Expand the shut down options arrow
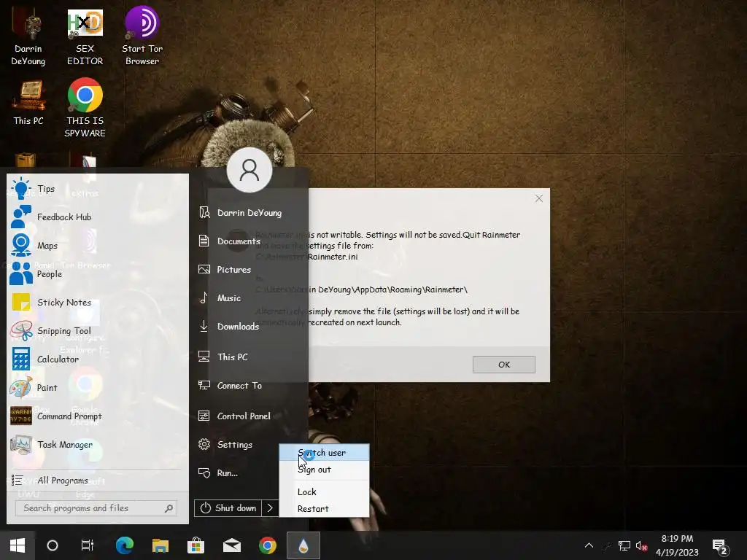 (270, 508)
